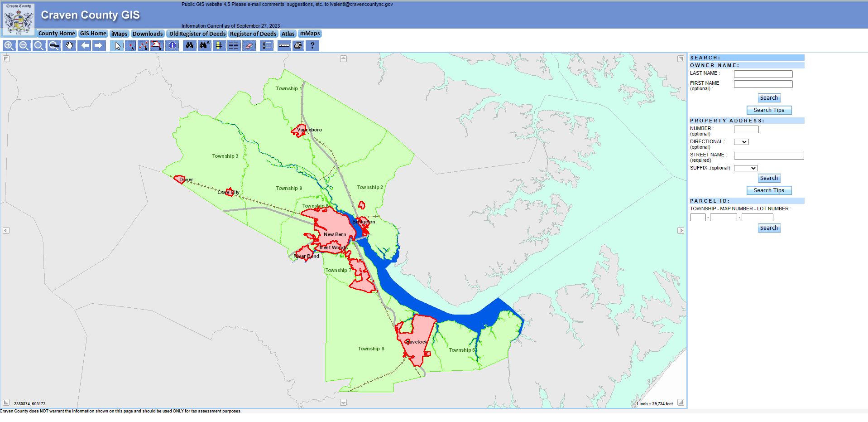Open the SUFFIX dropdown
Image resolution: width=868 pixels, height=422 pixels.
pyautogui.click(x=746, y=168)
